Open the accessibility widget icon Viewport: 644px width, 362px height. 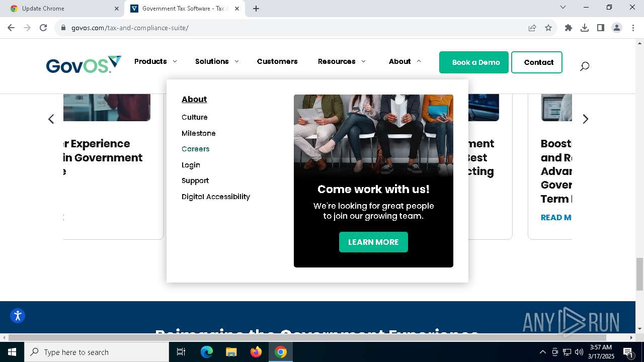click(18, 316)
